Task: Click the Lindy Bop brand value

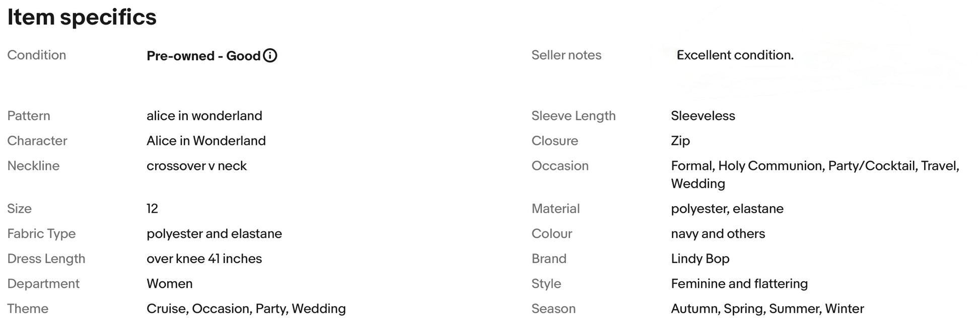Action: tap(700, 259)
